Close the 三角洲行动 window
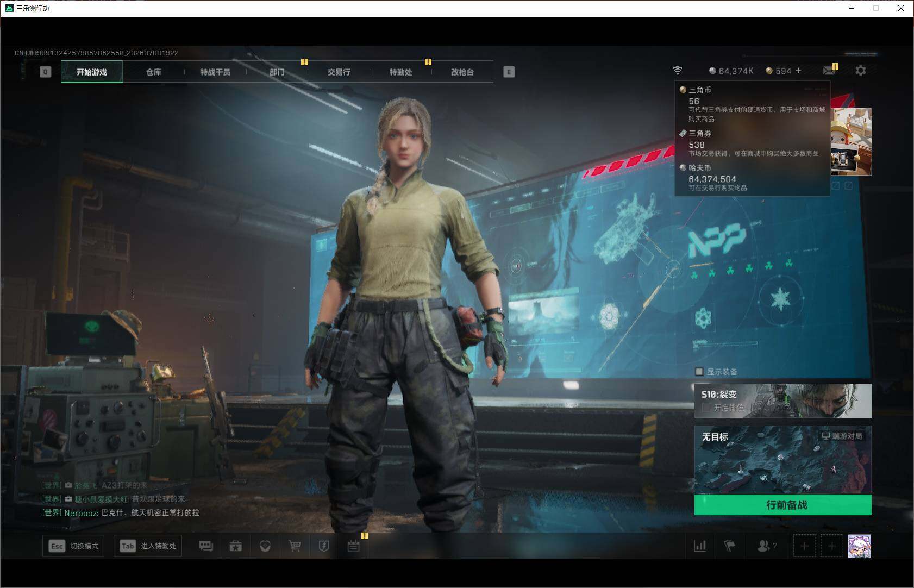Image resolution: width=914 pixels, height=588 pixels. [x=901, y=8]
